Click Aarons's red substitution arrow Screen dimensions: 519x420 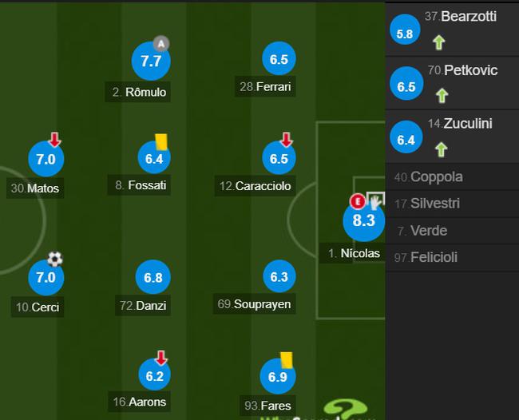(x=161, y=358)
